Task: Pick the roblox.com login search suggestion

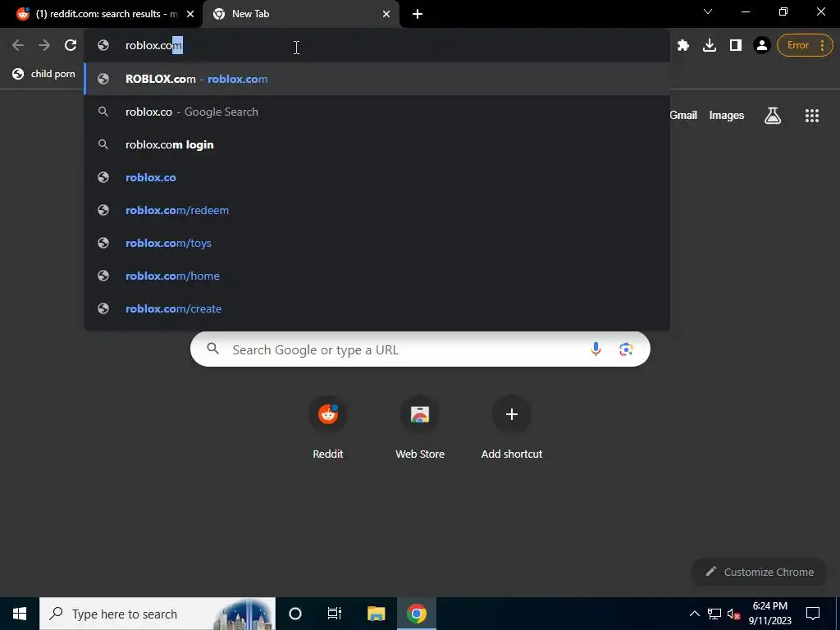Action: click(377, 144)
